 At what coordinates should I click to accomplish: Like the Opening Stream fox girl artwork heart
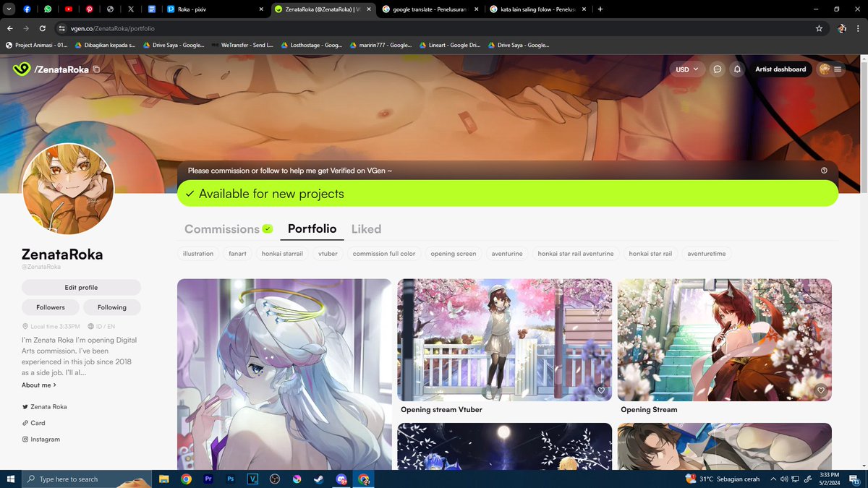pos(821,390)
